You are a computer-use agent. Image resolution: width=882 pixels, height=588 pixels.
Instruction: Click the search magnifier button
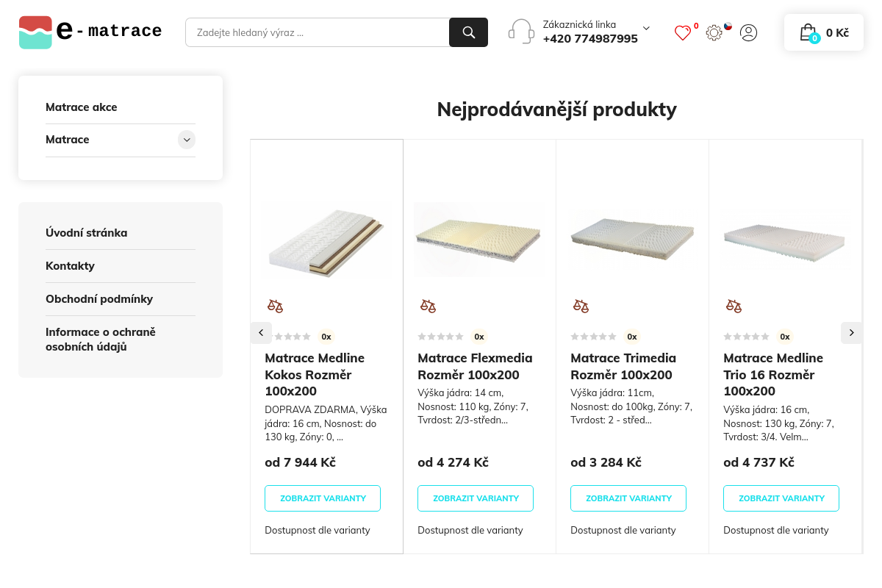[x=468, y=32]
